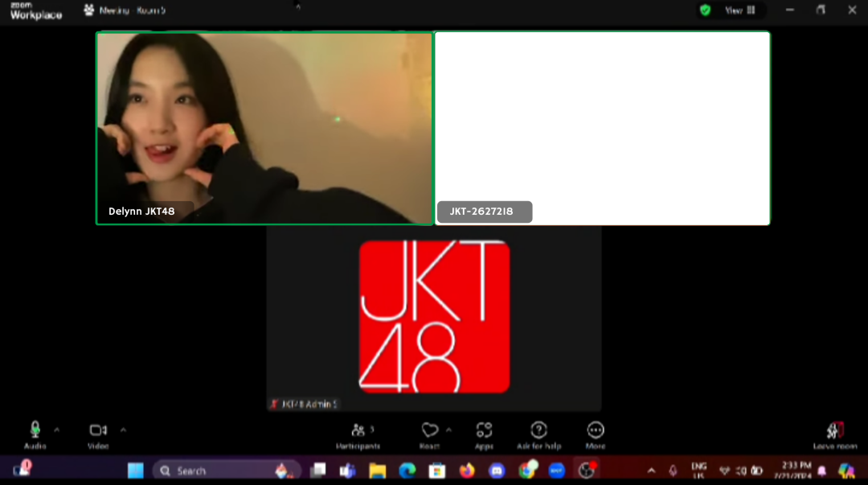Open the Wi-Fi network tray icon
Image resolution: width=868 pixels, height=485 pixels.
click(x=724, y=471)
